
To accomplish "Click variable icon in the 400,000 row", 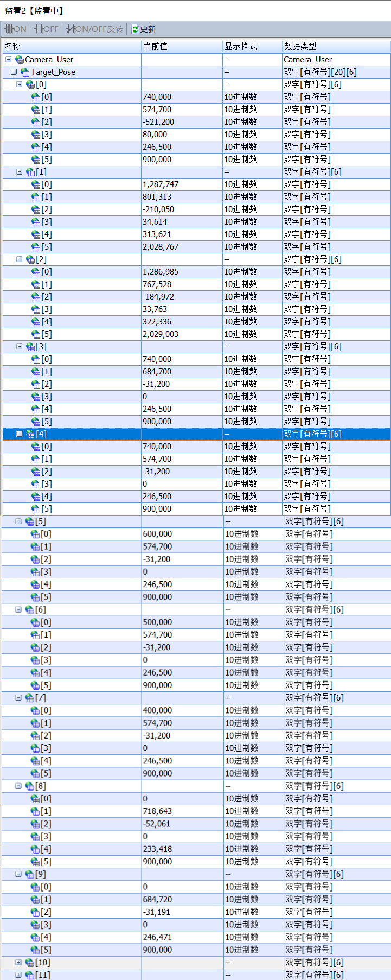I will tap(35, 710).
